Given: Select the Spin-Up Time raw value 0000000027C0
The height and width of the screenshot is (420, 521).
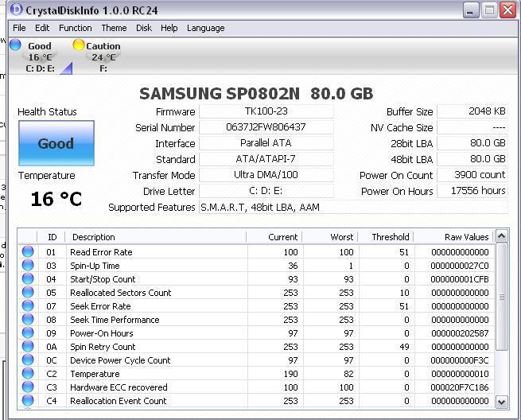Looking at the screenshot, I should coord(460,266).
